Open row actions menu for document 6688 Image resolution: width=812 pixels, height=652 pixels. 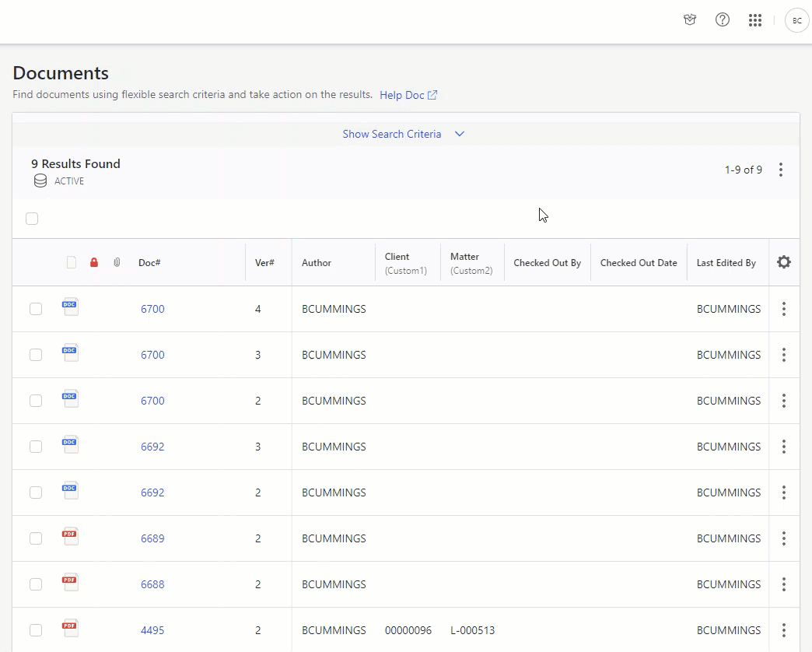pos(783,584)
